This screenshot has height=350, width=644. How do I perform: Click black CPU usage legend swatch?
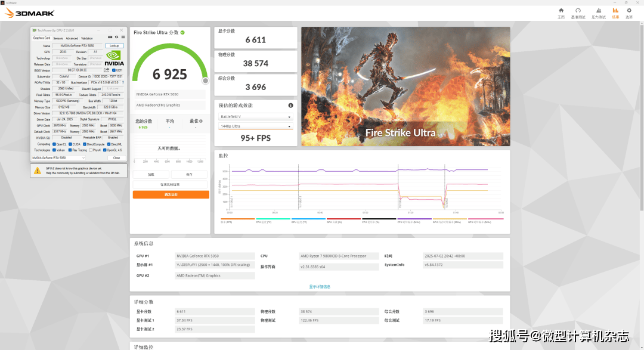(x=379, y=219)
